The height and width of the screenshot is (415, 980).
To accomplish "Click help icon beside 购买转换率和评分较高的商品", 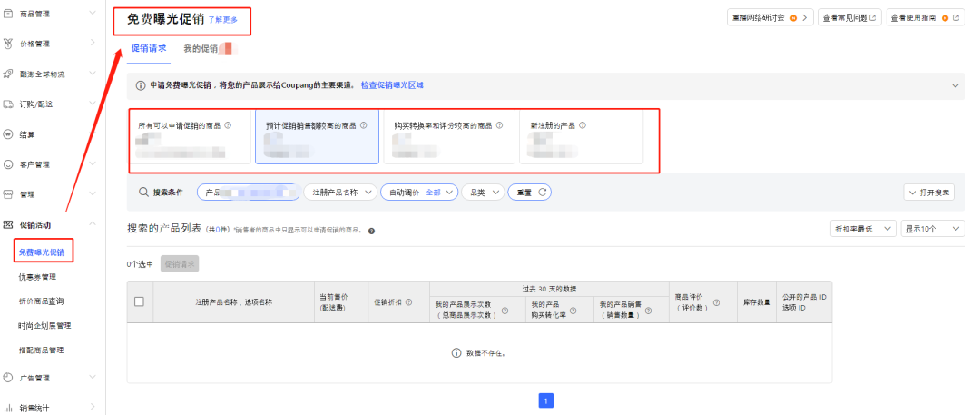I will tap(497, 125).
